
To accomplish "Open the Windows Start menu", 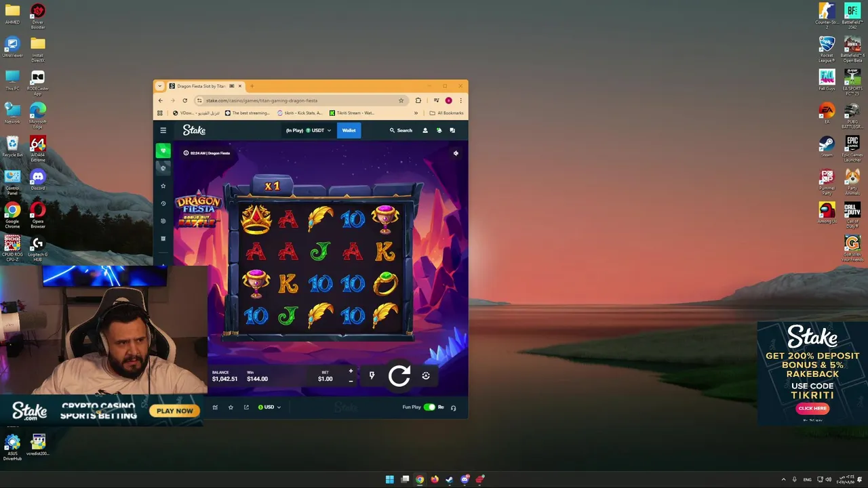I will [x=390, y=479].
